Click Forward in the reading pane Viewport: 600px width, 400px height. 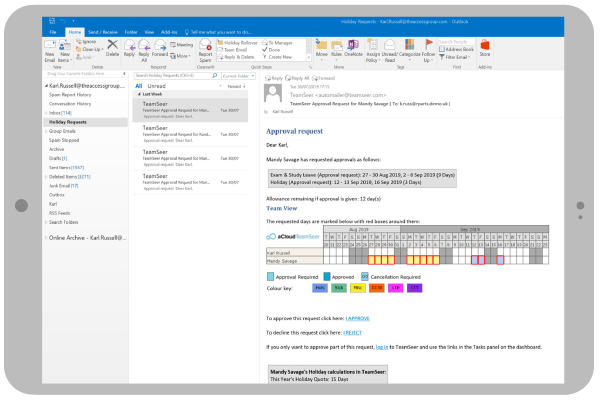[324, 78]
